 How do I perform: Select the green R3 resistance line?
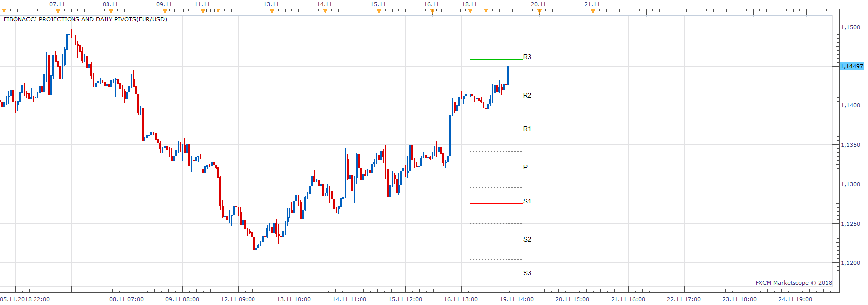496,59
